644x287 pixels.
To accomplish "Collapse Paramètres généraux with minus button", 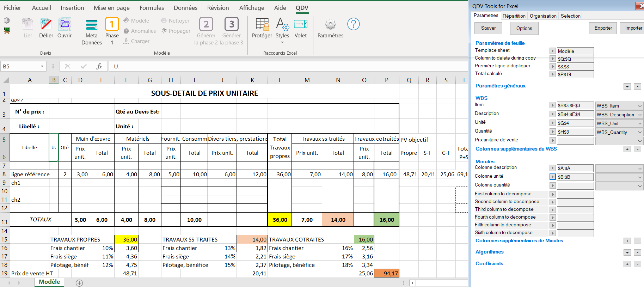I will tap(637, 86).
